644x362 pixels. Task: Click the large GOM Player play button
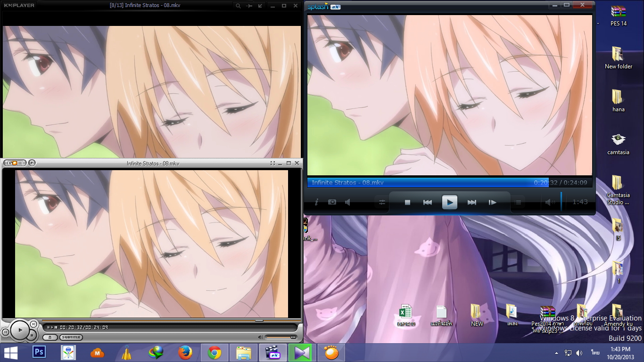[20, 330]
